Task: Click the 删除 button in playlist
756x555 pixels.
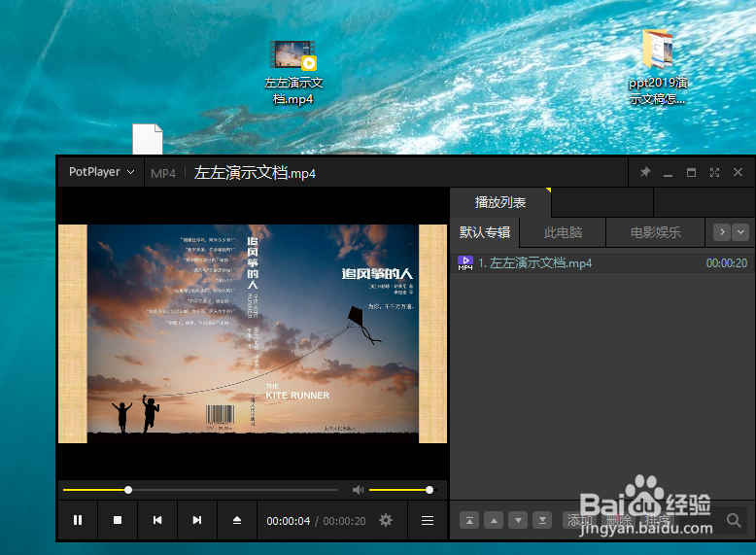Action: pos(619,520)
